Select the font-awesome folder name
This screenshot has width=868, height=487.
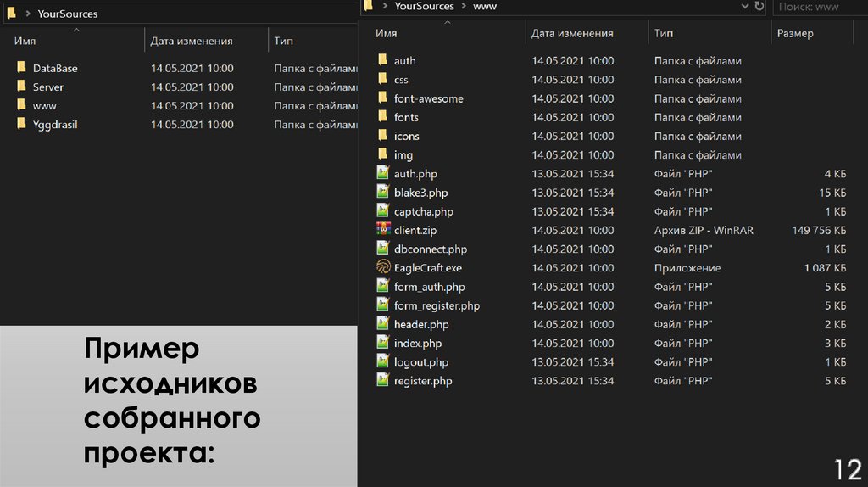428,98
